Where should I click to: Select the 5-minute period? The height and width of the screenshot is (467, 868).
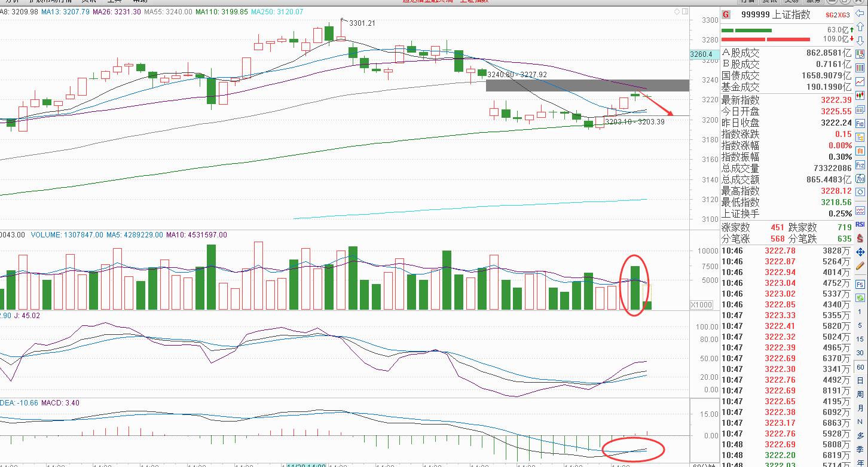click(x=860, y=325)
